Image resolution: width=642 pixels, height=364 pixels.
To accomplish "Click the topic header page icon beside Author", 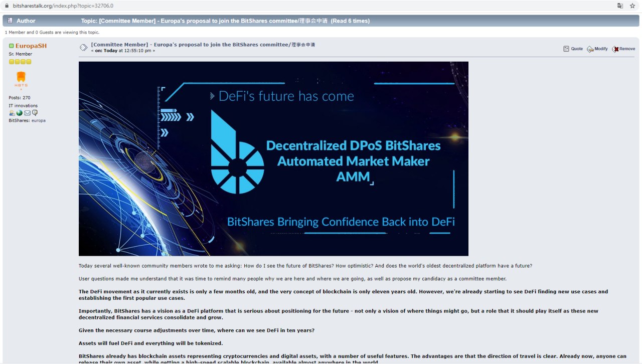I will point(10,21).
